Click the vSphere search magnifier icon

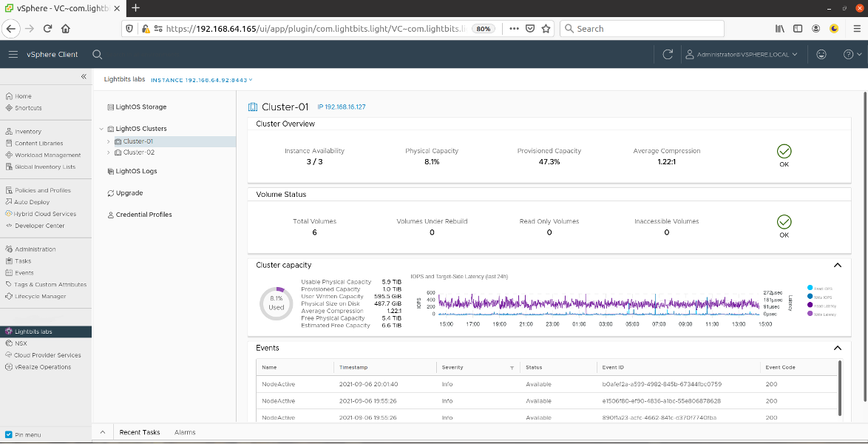click(x=98, y=55)
